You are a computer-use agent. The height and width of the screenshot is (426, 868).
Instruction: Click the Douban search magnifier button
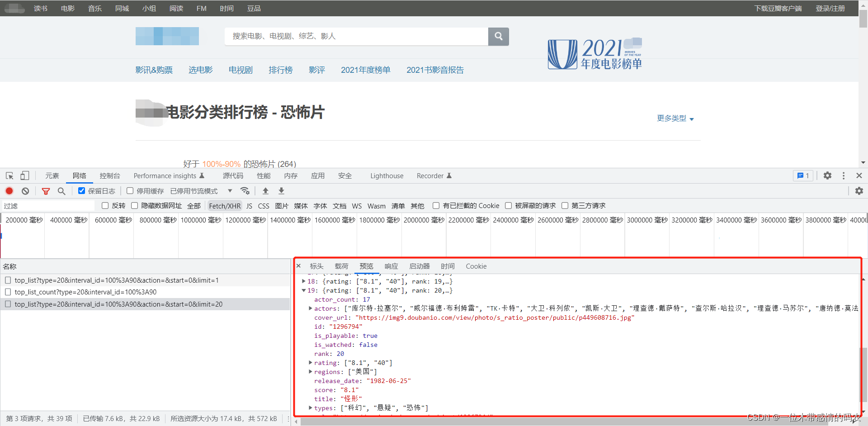pos(499,36)
